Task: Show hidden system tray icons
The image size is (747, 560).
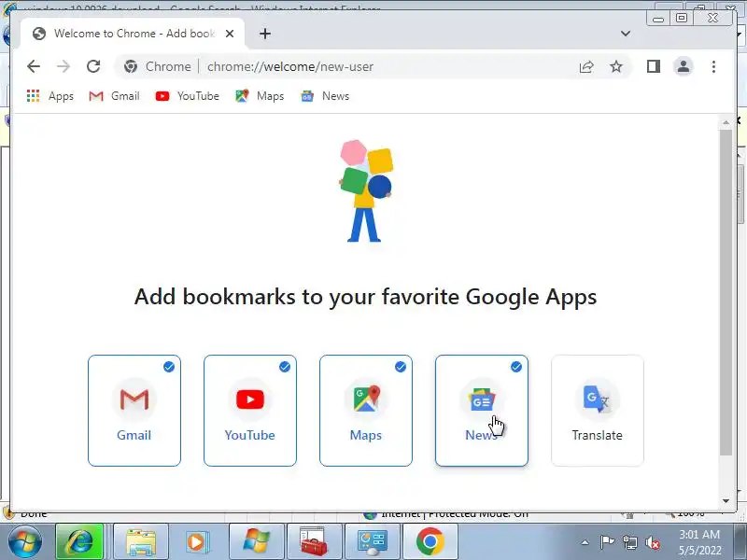Action: tap(585, 542)
